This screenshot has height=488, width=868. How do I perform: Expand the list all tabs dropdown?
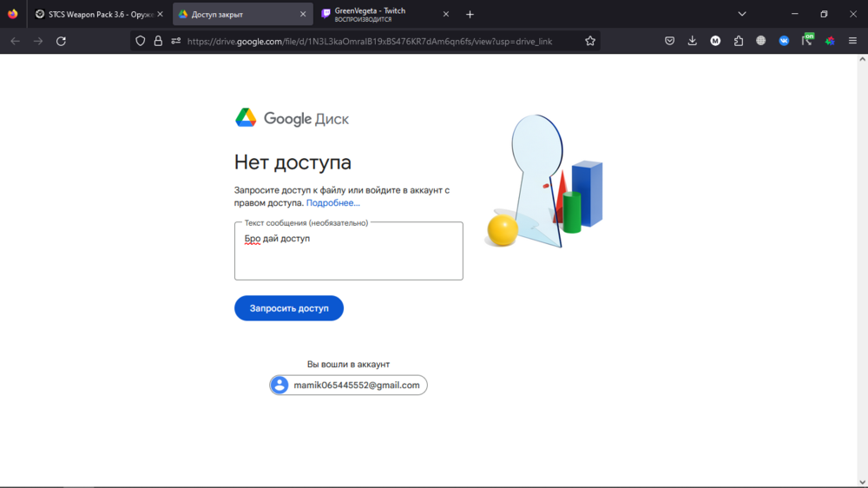[x=742, y=14]
